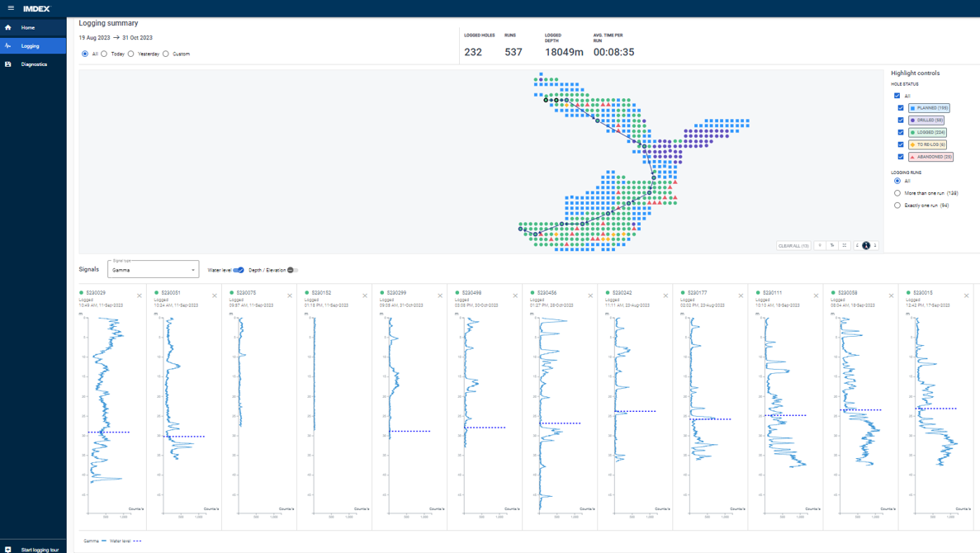Select the Custom date range radio
980x553 pixels.
(x=166, y=54)
